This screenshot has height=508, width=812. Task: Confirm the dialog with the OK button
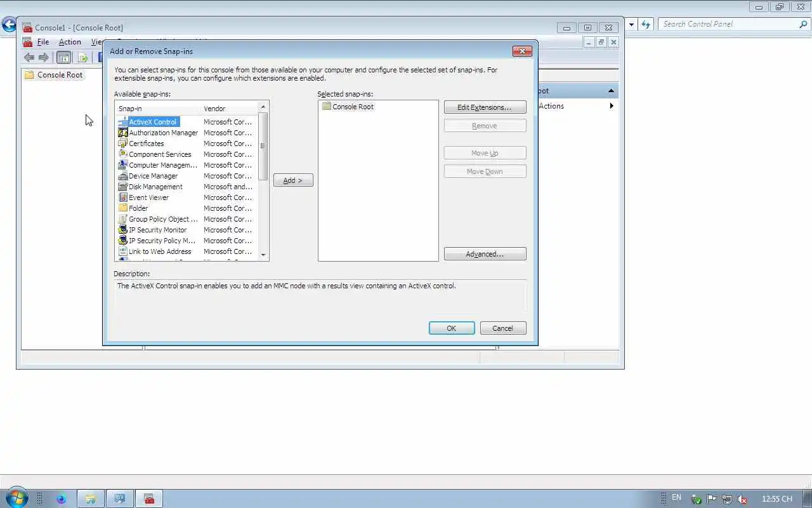(x=452, y=328)
